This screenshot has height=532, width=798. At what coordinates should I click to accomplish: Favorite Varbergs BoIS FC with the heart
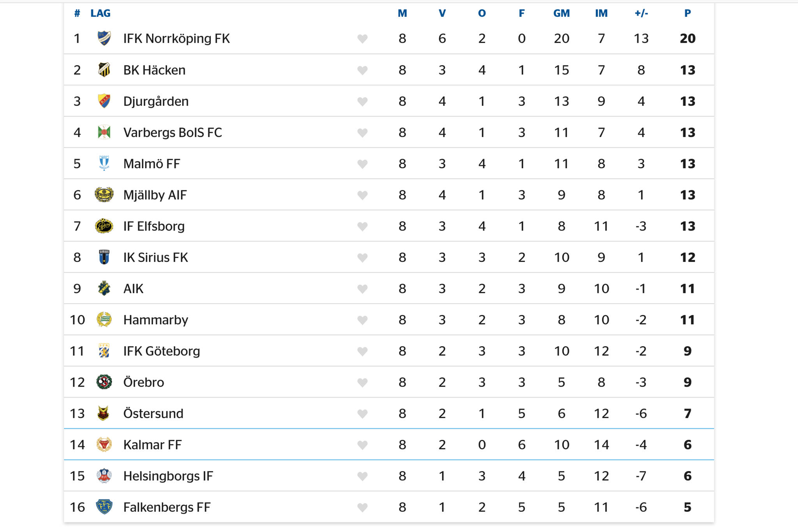362,133
